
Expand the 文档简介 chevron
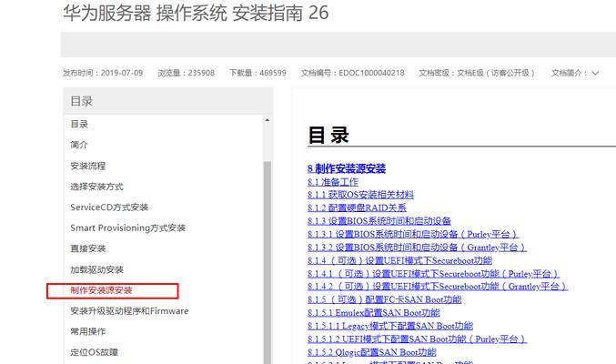[595, 73]
